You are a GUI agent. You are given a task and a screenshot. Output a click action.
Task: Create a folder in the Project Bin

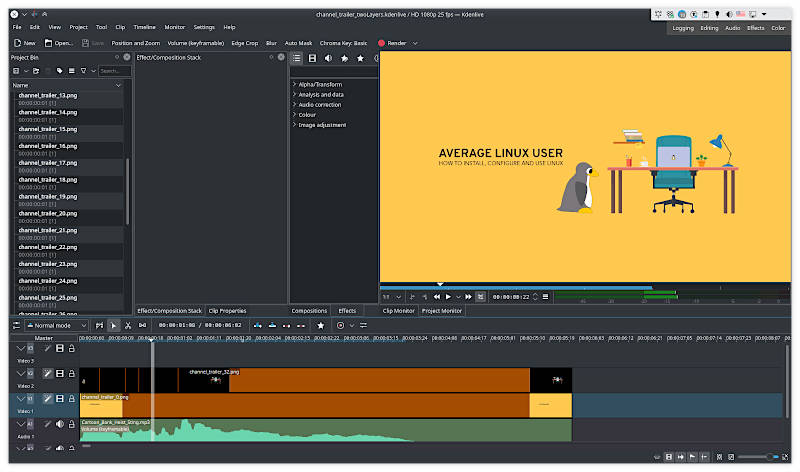coord(36,71)
